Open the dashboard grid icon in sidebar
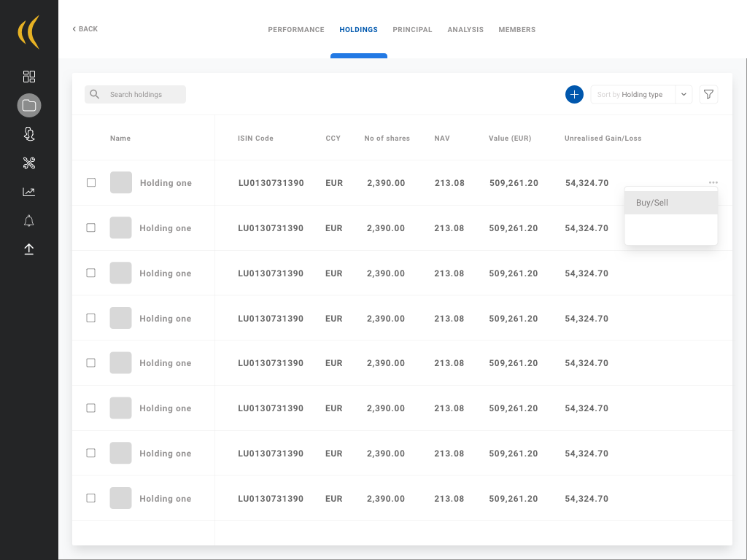Image resolution: width=747 pixels, height=560 pixels. pyautogui.click(x=29, y=76)
